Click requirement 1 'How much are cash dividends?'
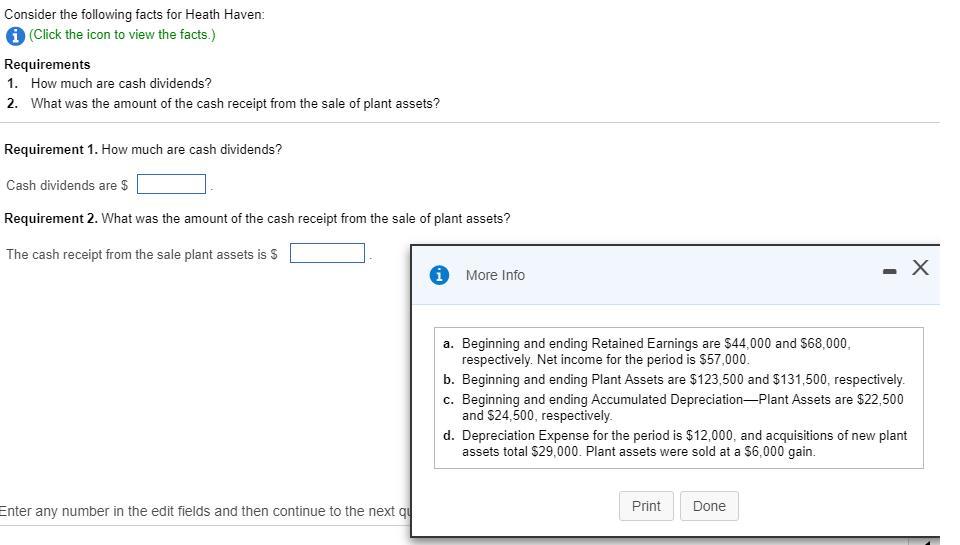This screenshot has width=960, height=545. (121, 83)
